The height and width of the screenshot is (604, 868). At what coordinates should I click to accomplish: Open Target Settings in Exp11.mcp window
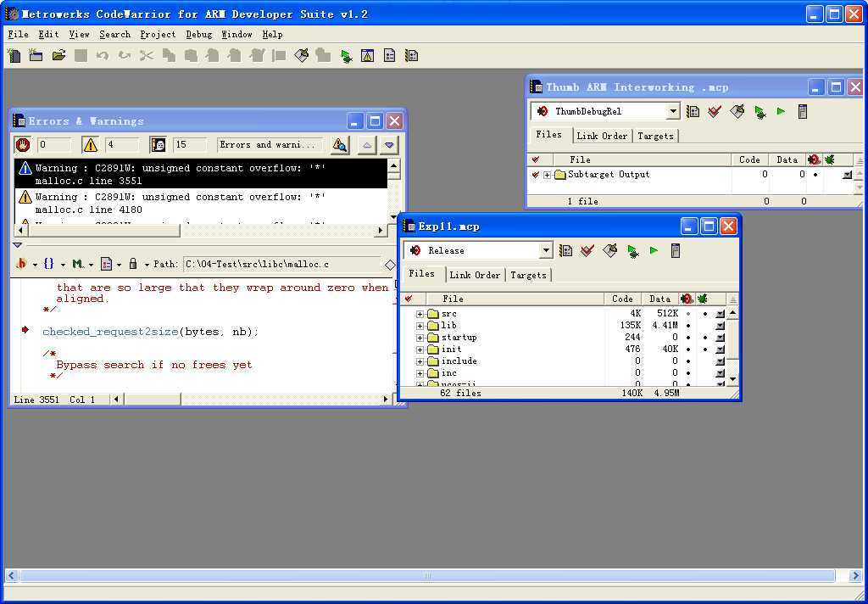pos(565,251)
